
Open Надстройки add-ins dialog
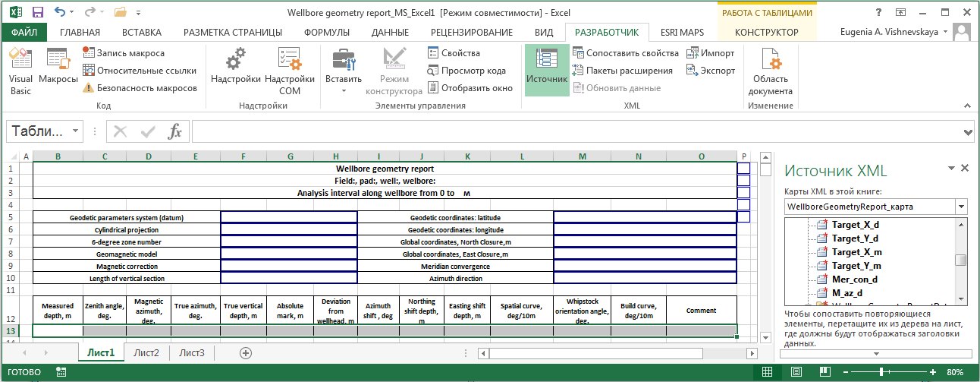tap(236, 67)
